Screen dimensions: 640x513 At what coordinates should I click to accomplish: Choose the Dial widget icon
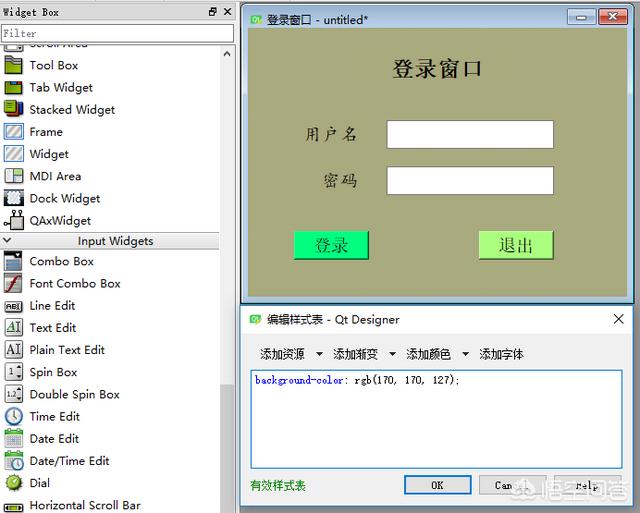click(13, 482)
